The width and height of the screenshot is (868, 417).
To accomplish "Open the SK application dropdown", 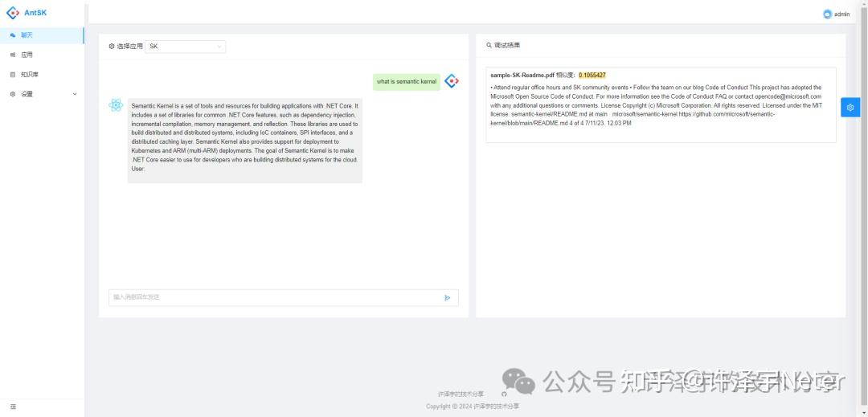I will 186,47.
